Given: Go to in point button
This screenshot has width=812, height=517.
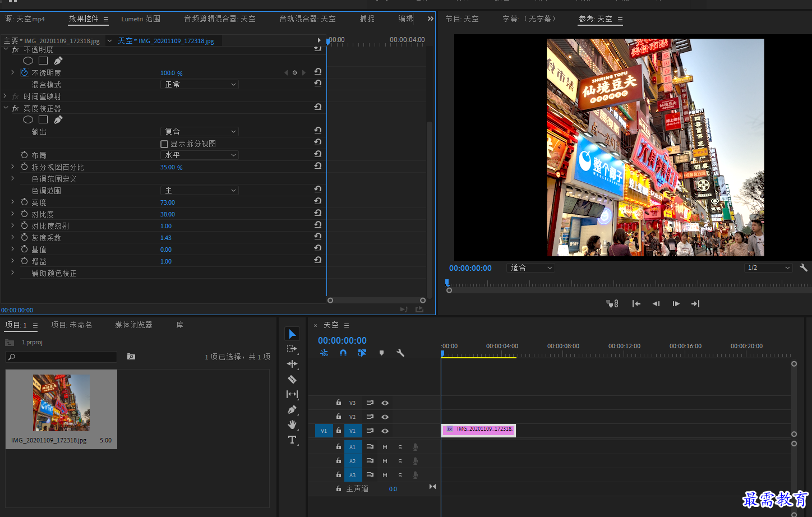Looking at the screenshot, I should point(636,303).
